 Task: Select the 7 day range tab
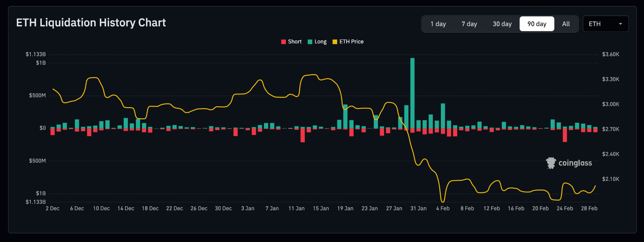point(469,24)
